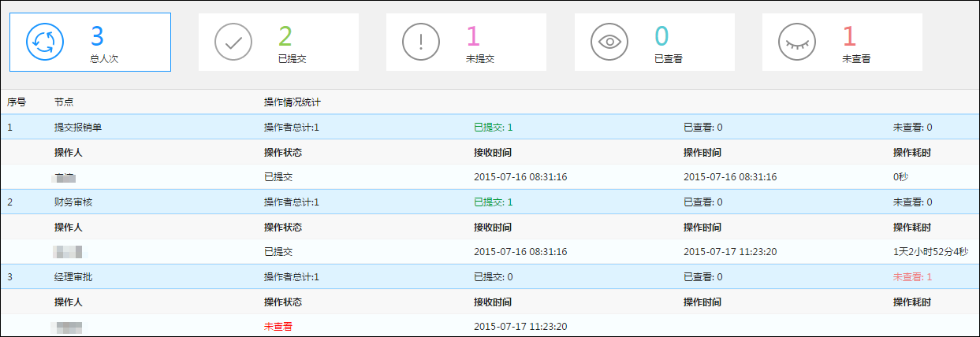Click the 1天2小时52分4秒 duration cell

930,252
